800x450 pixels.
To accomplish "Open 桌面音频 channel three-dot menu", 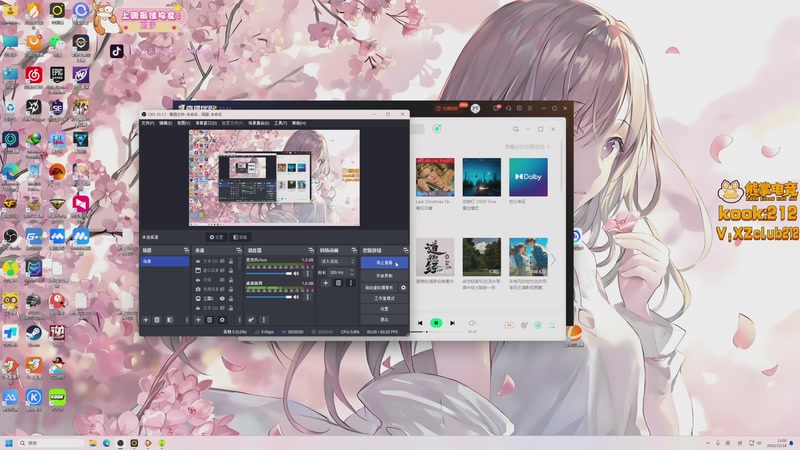I will (x=307, y=297).
